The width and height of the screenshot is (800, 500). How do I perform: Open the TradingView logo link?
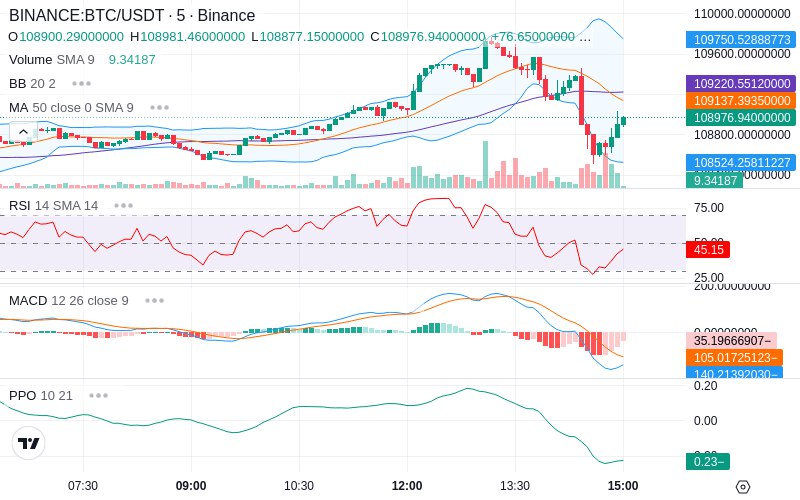coord(29,443)
